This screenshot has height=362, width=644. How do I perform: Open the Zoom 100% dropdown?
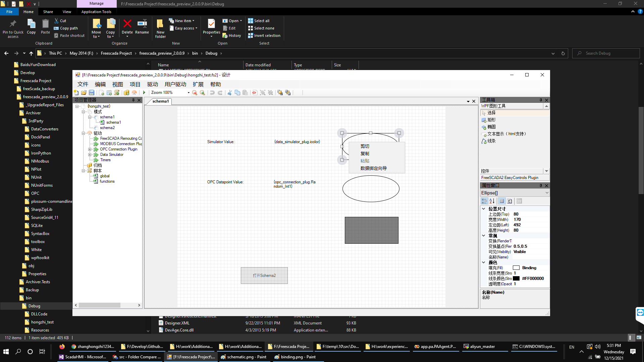point(189,93)
